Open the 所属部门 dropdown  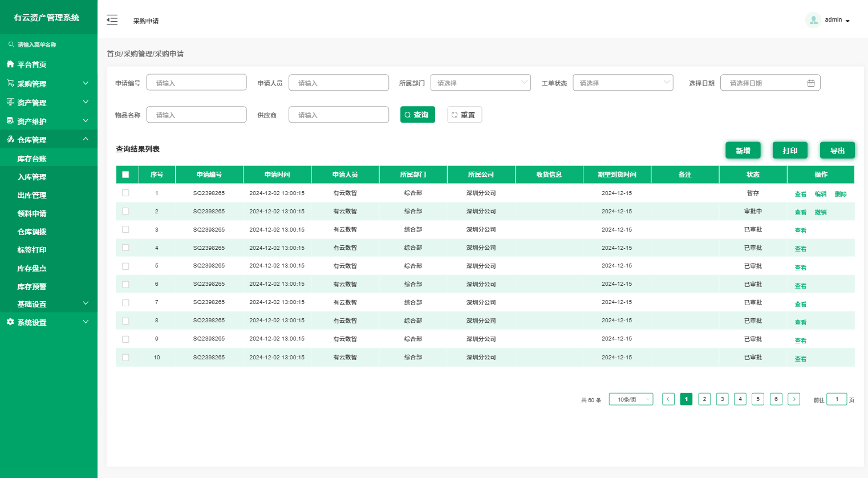click(480, 83)
